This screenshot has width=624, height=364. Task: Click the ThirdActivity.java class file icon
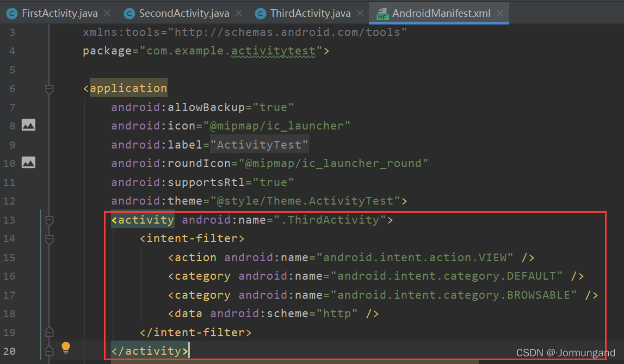point(260,14)
